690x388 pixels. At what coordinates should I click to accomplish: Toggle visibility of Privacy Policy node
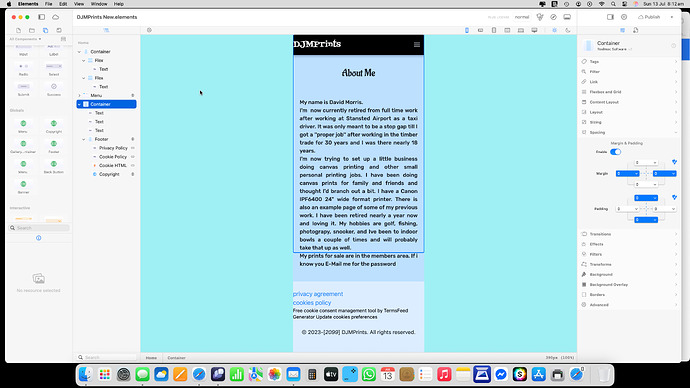132,148
